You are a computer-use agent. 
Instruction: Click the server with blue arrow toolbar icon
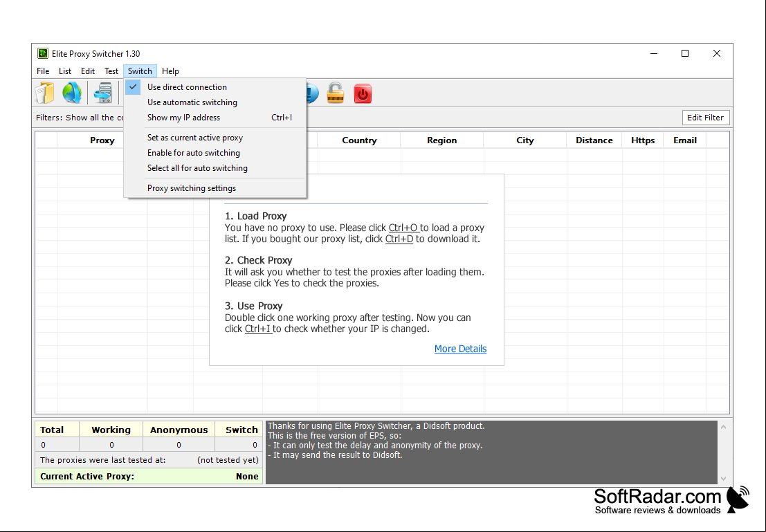103,93
